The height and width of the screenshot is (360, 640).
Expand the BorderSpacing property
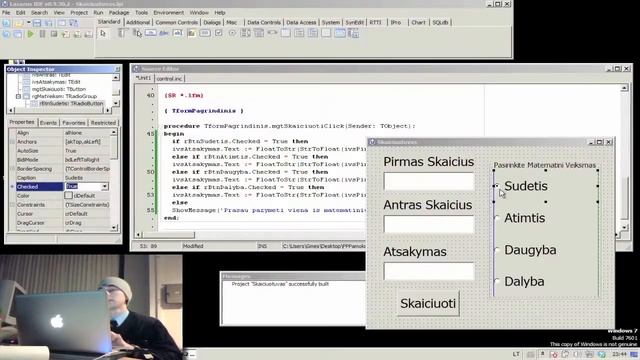click(12, 169)
